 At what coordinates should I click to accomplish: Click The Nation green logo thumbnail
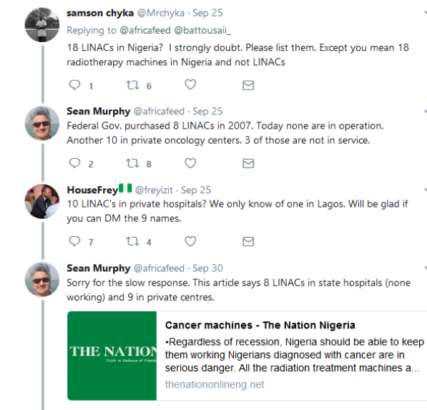click(112, 356)
